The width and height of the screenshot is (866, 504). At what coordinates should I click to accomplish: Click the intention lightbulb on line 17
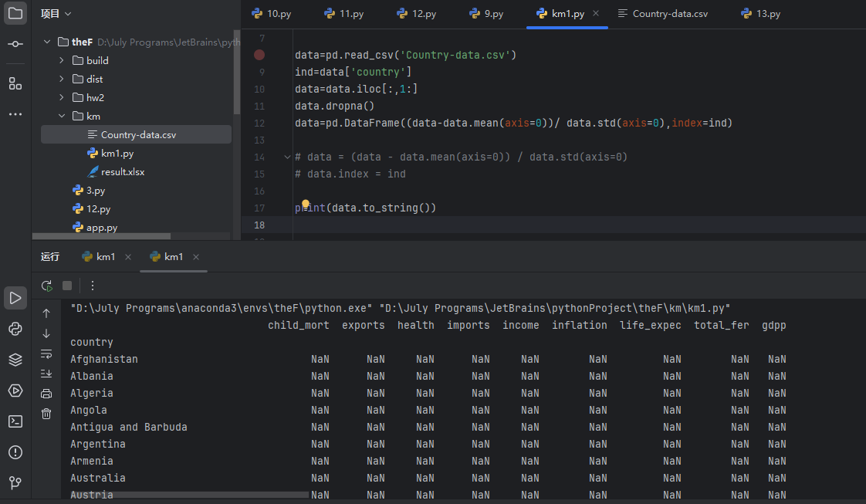pos(306,204)
